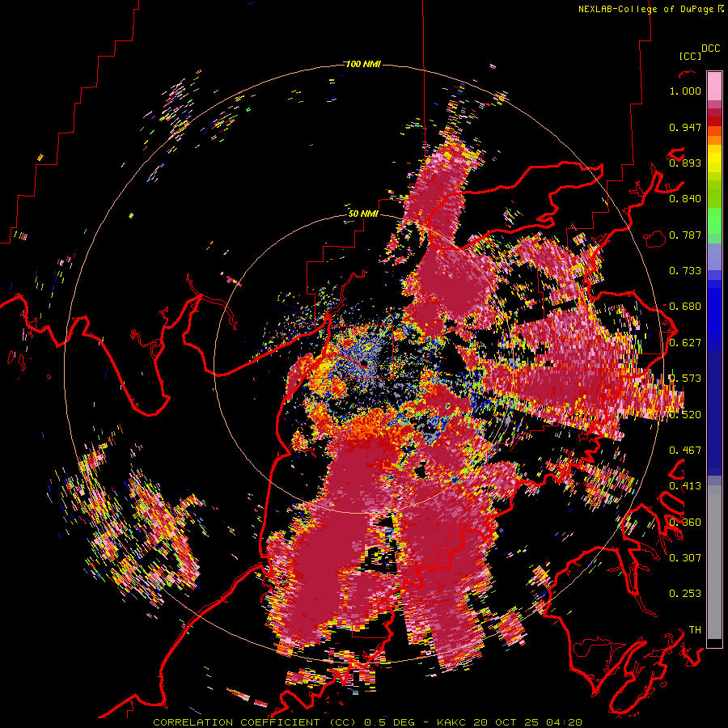
Task: Click the 0.733 scale value
Action: (x=685, y=271)
